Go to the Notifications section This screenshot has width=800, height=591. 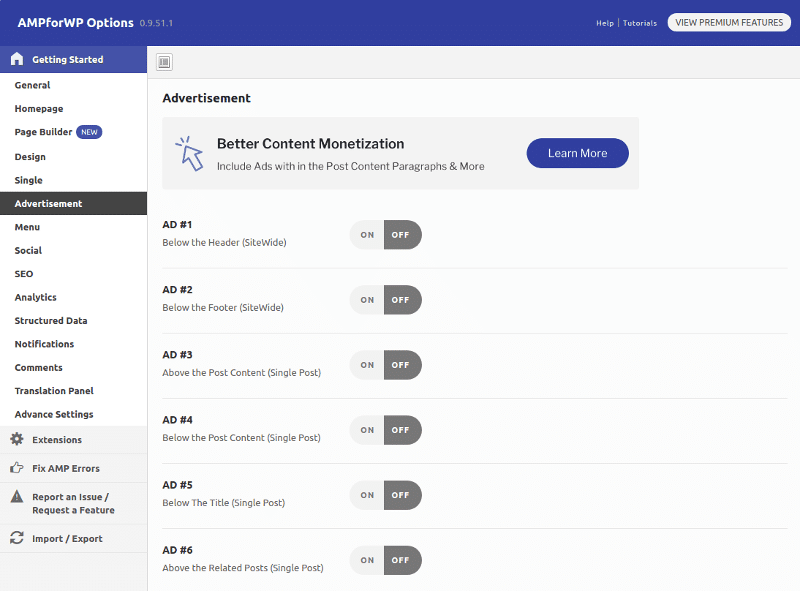tap(73, 344)
